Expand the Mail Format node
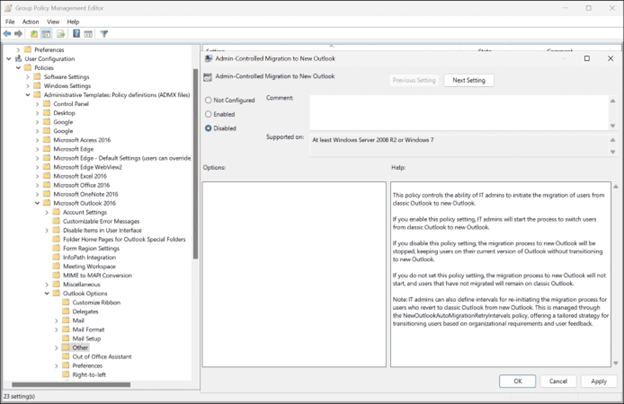This screenshot has height=404, width=624. click(x=56, y=330)
